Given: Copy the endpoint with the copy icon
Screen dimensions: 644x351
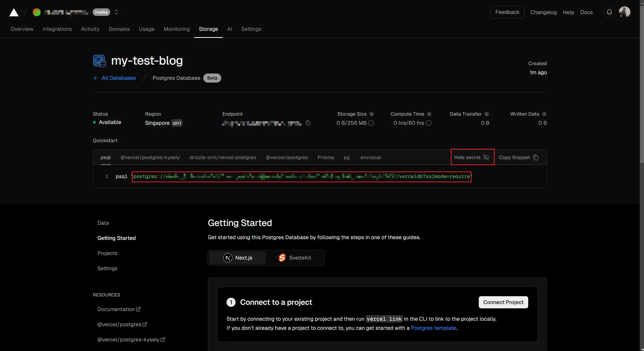Looking at the screenshot, I should click(x=308, y=123).
